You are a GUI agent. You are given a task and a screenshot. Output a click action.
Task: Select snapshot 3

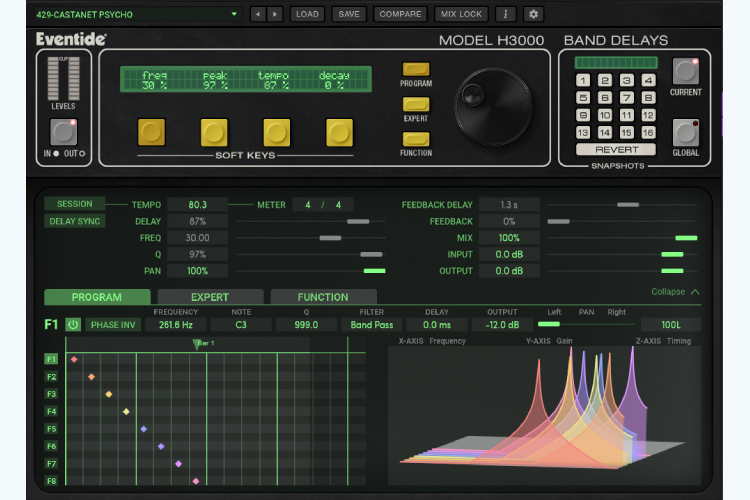(x=627, y=80)
